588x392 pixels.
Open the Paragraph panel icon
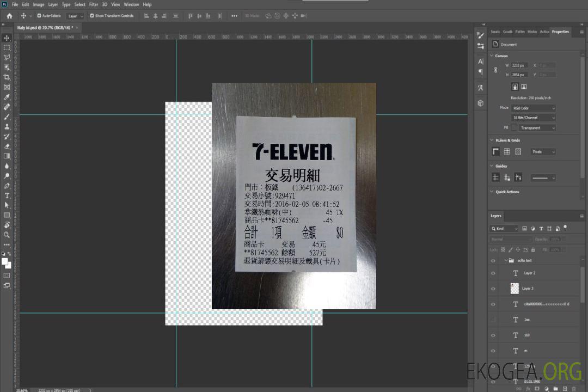tap(481, 72)
